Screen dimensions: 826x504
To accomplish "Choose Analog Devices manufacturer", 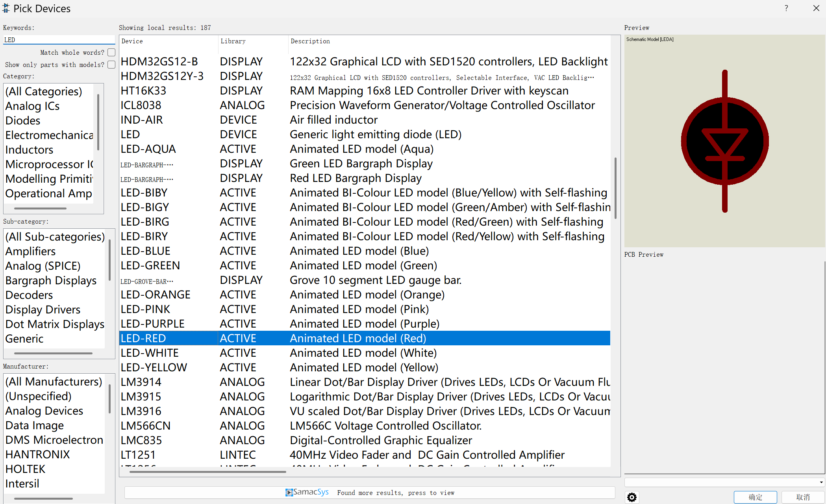I will tap(44, 411).
